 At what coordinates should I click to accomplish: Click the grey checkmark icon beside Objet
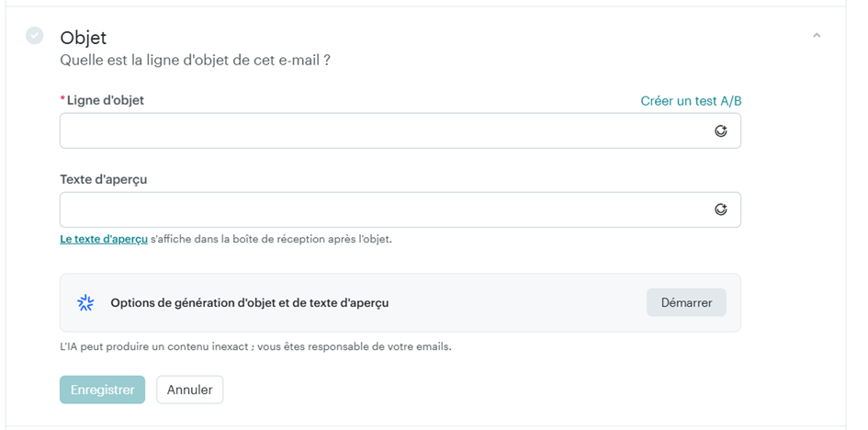[x=35, y=36]
